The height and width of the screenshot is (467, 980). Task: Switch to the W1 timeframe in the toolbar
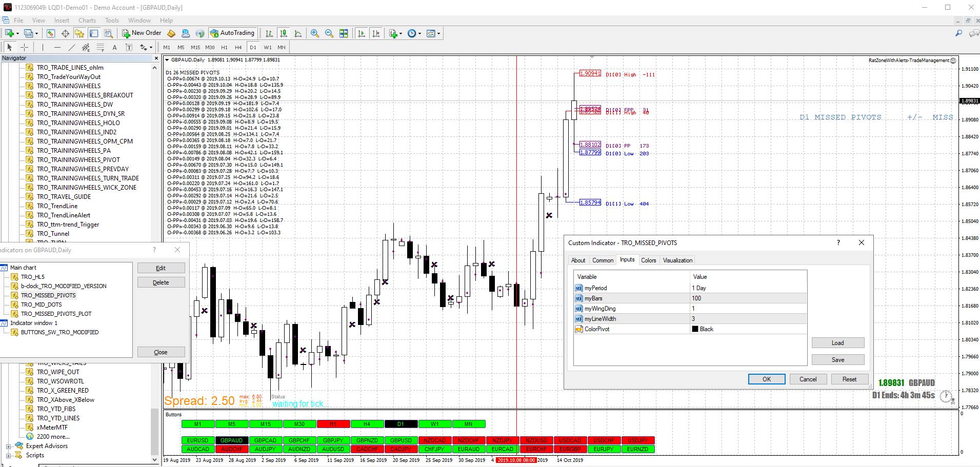point(268,47)
